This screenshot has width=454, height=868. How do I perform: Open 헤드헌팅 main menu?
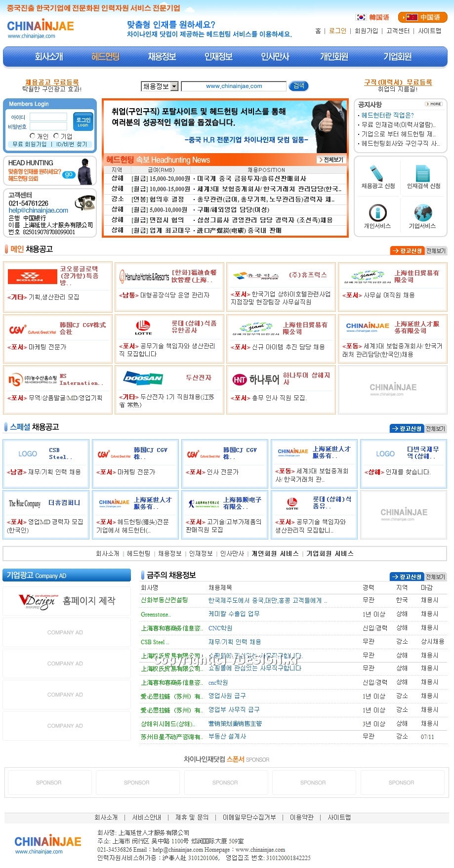coord(105,57)
